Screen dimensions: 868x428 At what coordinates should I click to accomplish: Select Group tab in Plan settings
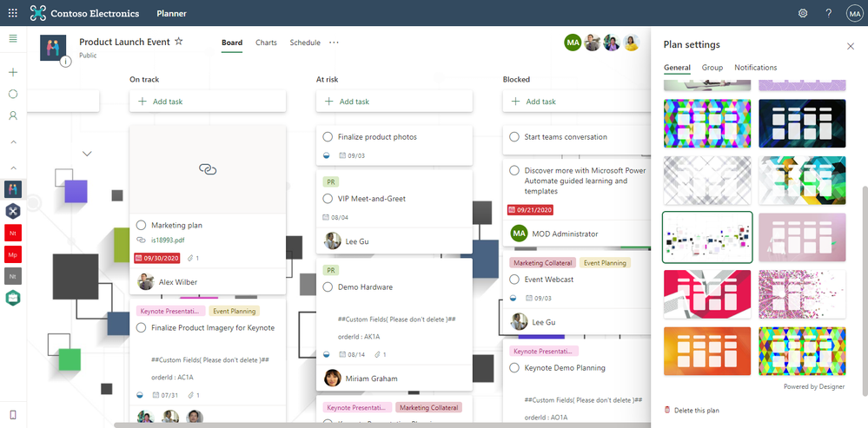[x=712, y=68]
